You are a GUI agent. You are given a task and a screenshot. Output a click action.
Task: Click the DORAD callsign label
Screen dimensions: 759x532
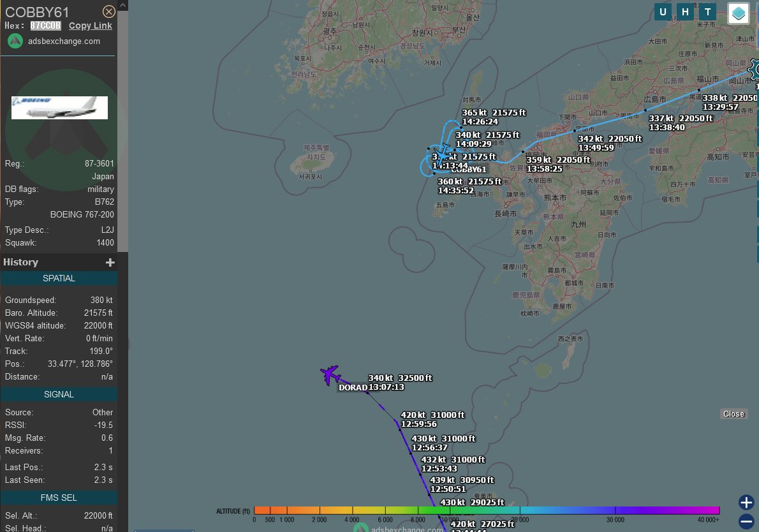click(x=353, y=387)
